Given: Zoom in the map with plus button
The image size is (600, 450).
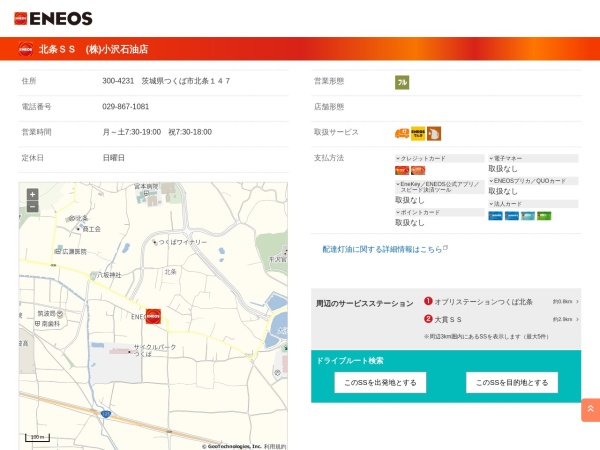Looking at the screenshot, I should 33,194.
